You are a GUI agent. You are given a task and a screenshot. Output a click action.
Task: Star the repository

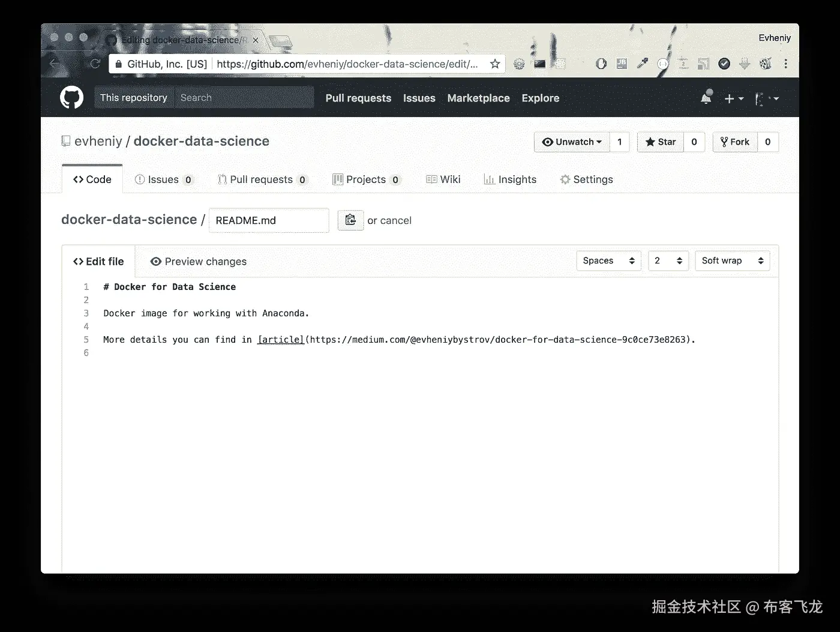click(x=661, y=142)
